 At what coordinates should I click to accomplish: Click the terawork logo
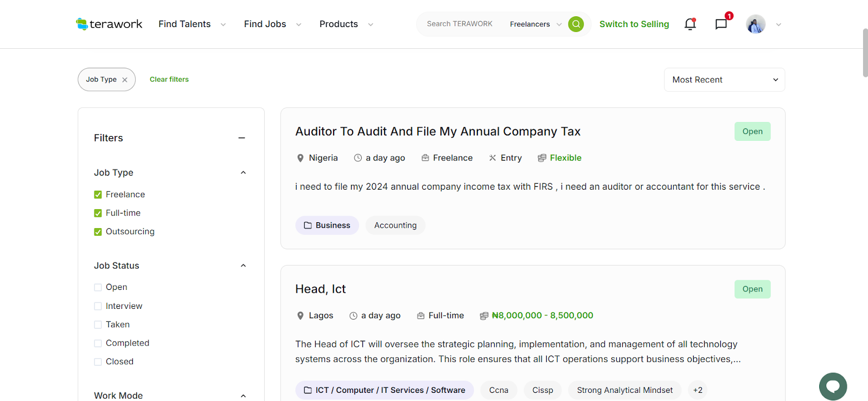[109, 24]
